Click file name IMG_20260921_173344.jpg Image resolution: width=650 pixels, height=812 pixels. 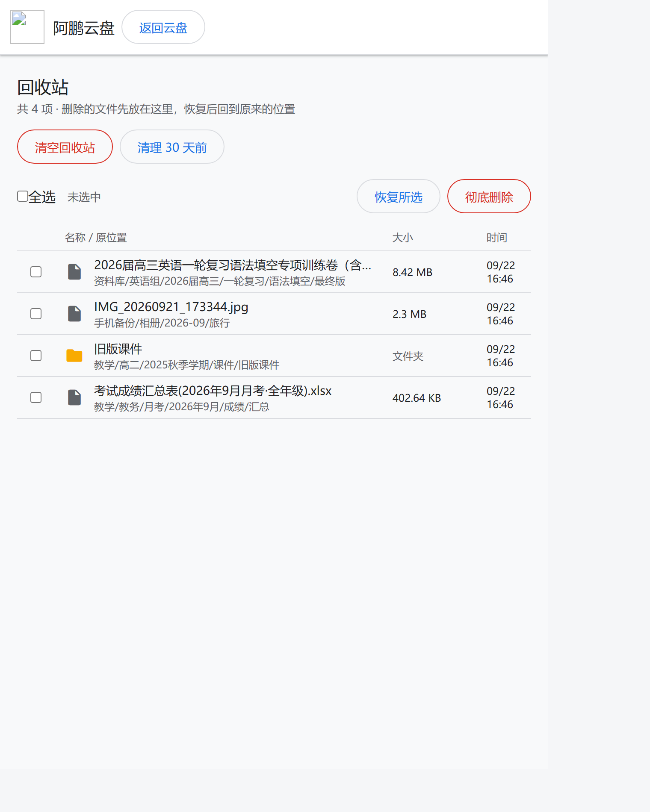(171, 307)
